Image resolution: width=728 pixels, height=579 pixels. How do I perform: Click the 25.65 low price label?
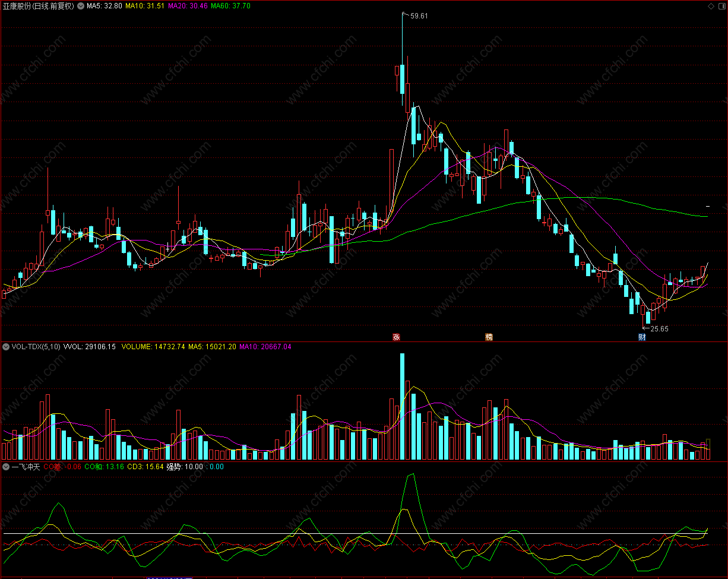[x=659, y=328]
